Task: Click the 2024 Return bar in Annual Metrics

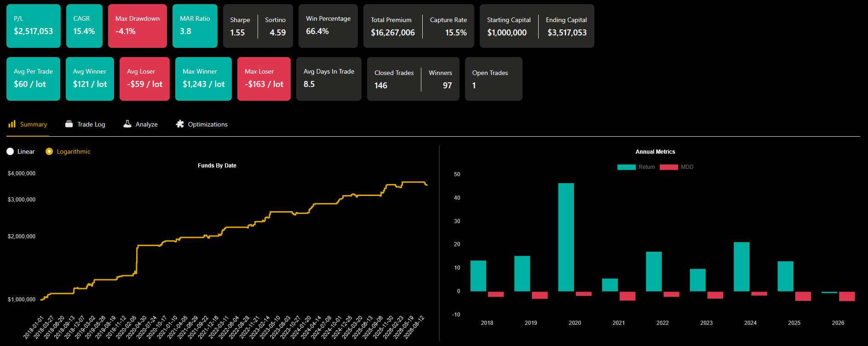Action: pyautogui.click(x=742, y=267)
